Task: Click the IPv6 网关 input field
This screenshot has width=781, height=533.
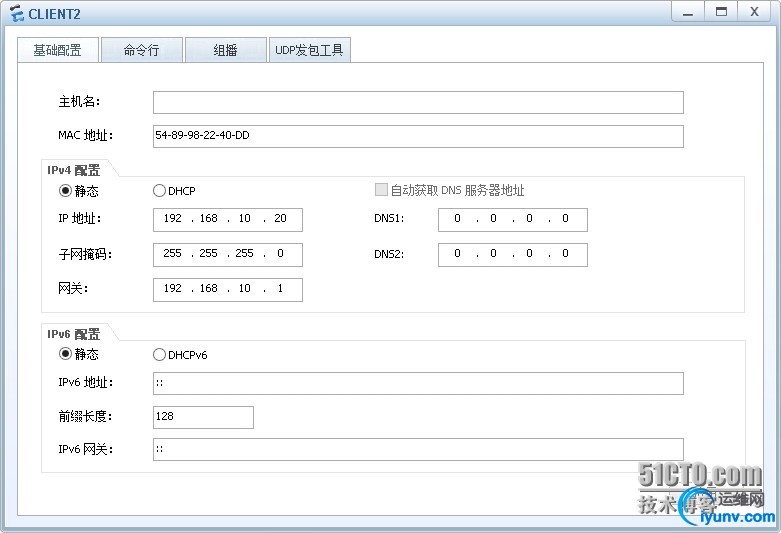Action: (x=418, y=449)
